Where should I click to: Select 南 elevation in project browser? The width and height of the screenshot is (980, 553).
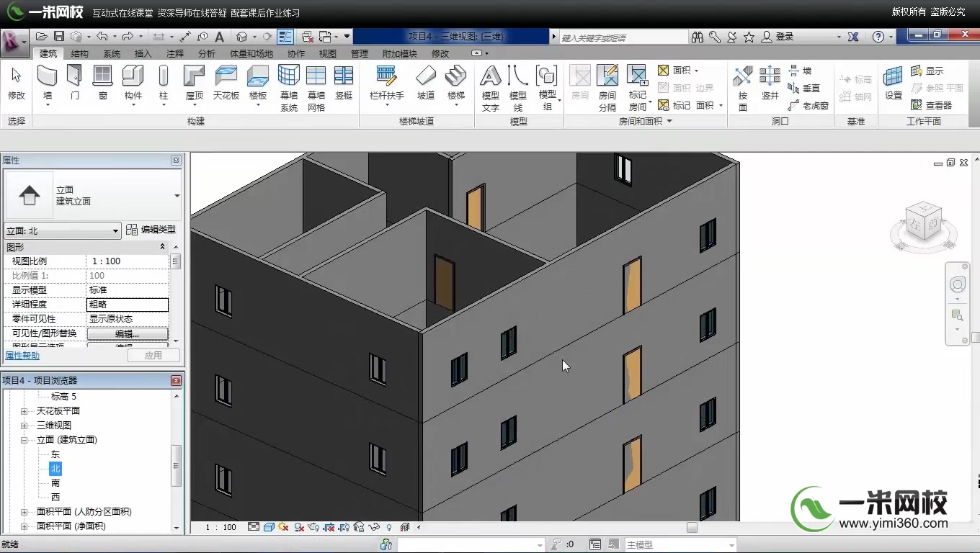[x=55, y=483]
